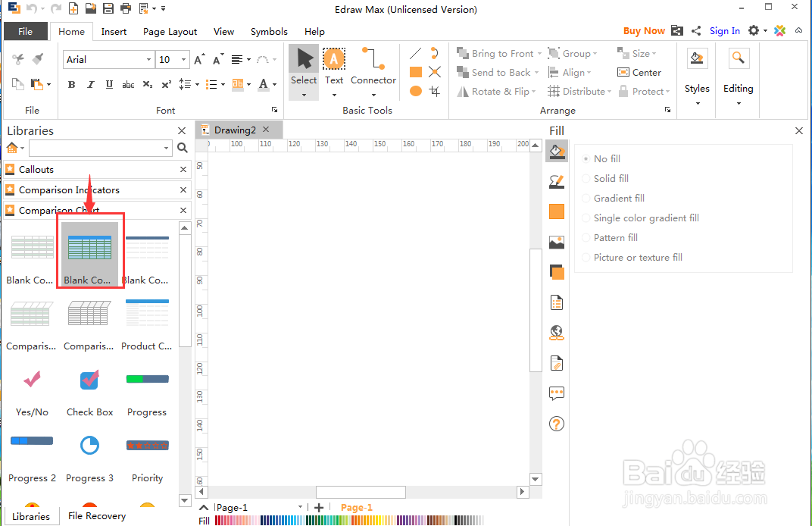Pick the orange ellipse shape tool
The width and height of the screenshot is (812, 526).
coord(415,91)
